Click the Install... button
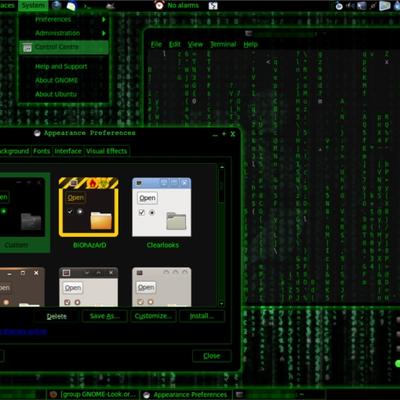Viewport: 400px width, 400px height. (x=202, y=316)
